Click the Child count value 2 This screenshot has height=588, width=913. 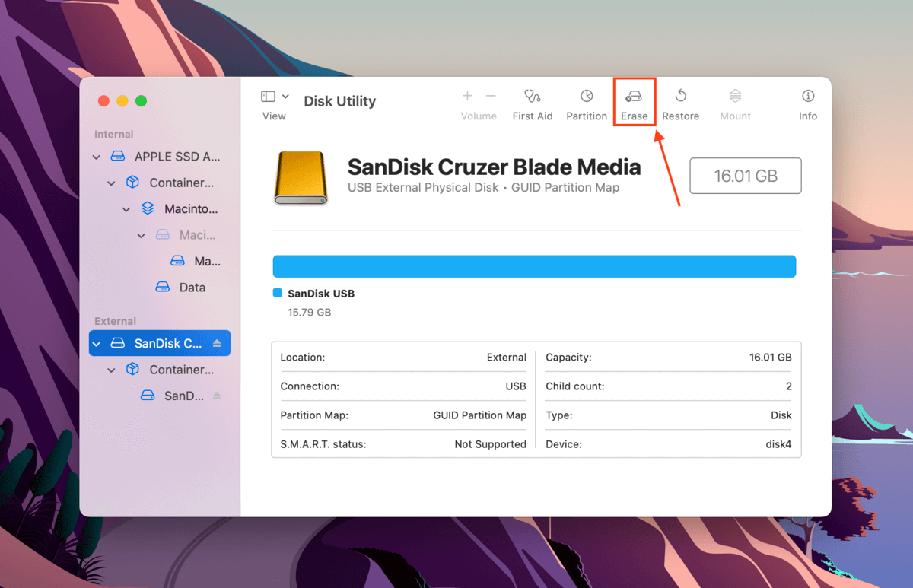pos(789,386)
